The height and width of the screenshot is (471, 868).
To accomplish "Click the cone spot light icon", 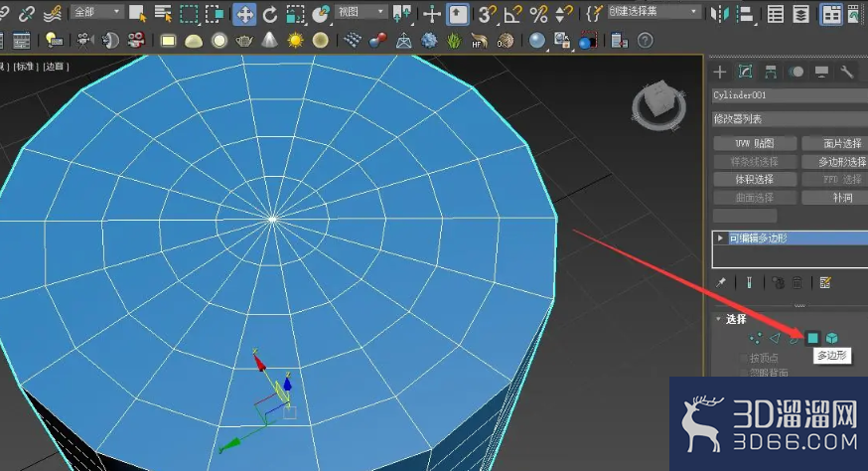I will [x=269, y=40].
